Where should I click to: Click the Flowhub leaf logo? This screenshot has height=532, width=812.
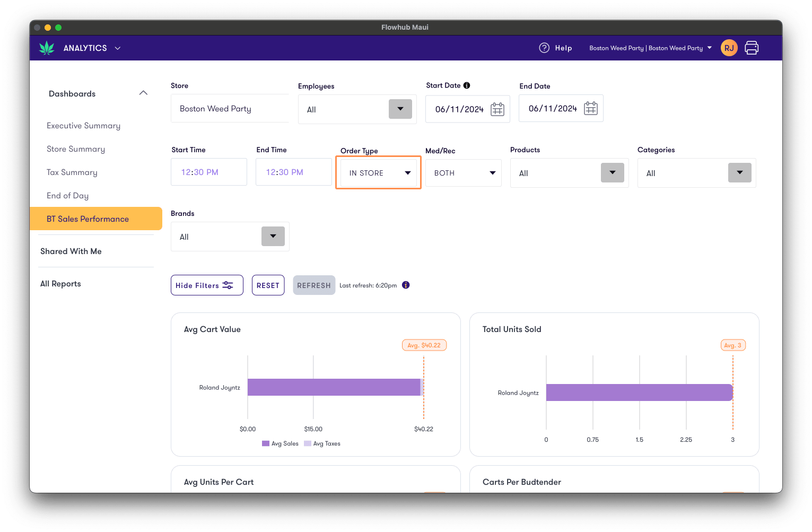click(47, 48)
